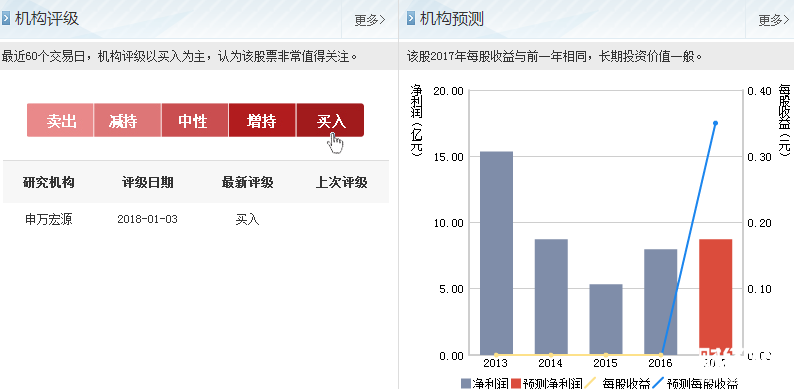This screenshot has width=794, height=389.
Task: Select the 卖出 rating segment
Action: click(x=60, y=121)
